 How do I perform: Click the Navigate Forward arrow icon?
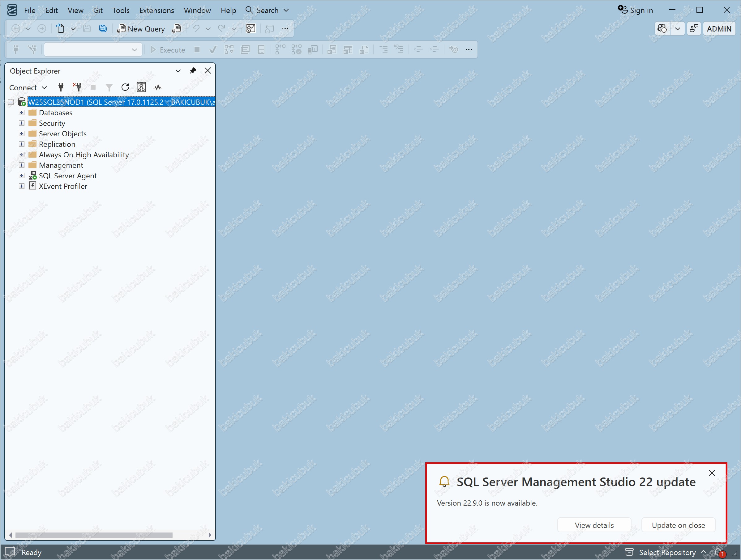pyautogui.click(x=41, y=28)
